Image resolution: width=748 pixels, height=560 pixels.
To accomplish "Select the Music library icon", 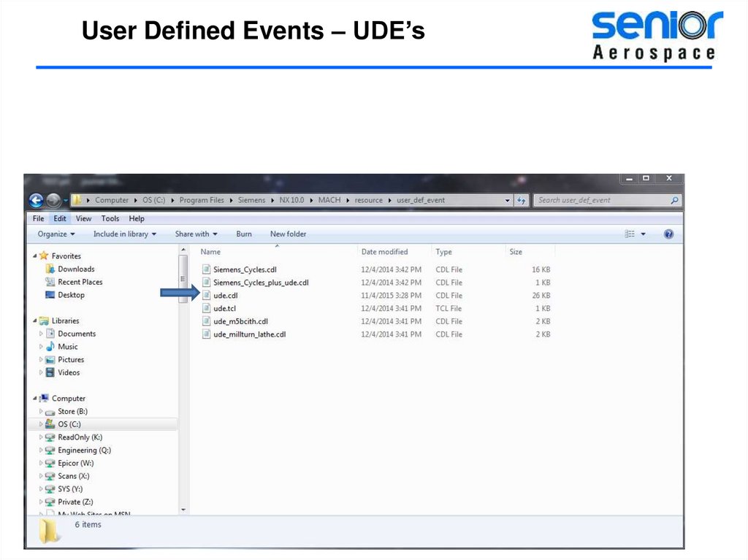I will point(50,347).
